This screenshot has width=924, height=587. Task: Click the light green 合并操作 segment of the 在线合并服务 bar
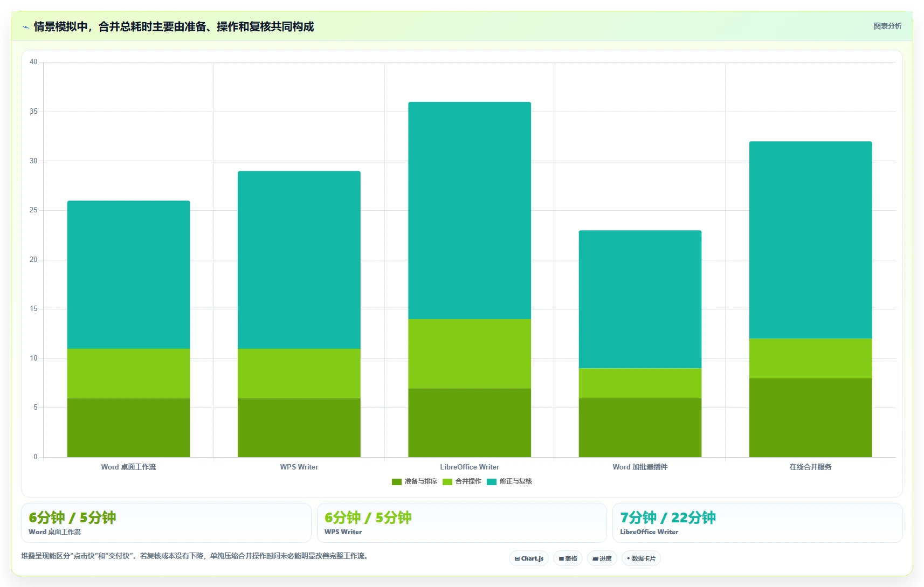(810, 358)
